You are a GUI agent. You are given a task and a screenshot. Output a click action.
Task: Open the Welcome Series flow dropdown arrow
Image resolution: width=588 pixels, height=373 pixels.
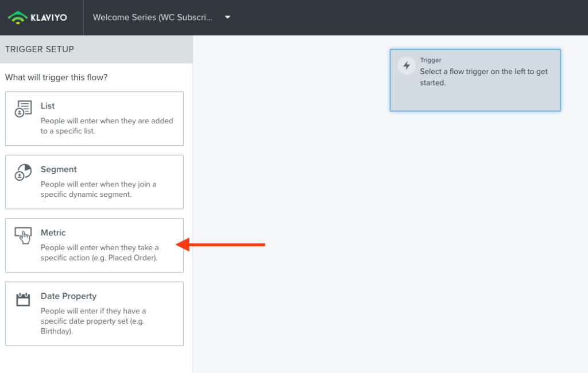[x=227, y=17]
